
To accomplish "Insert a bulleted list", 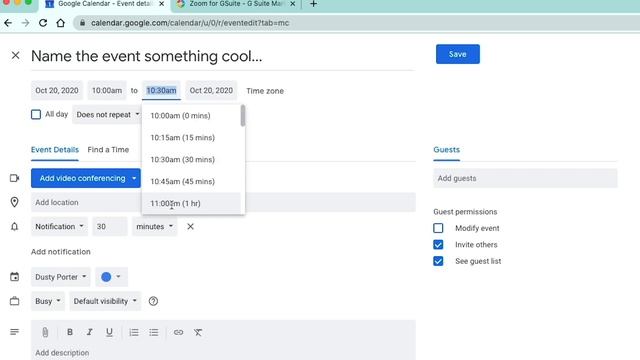I will point(153,332).
